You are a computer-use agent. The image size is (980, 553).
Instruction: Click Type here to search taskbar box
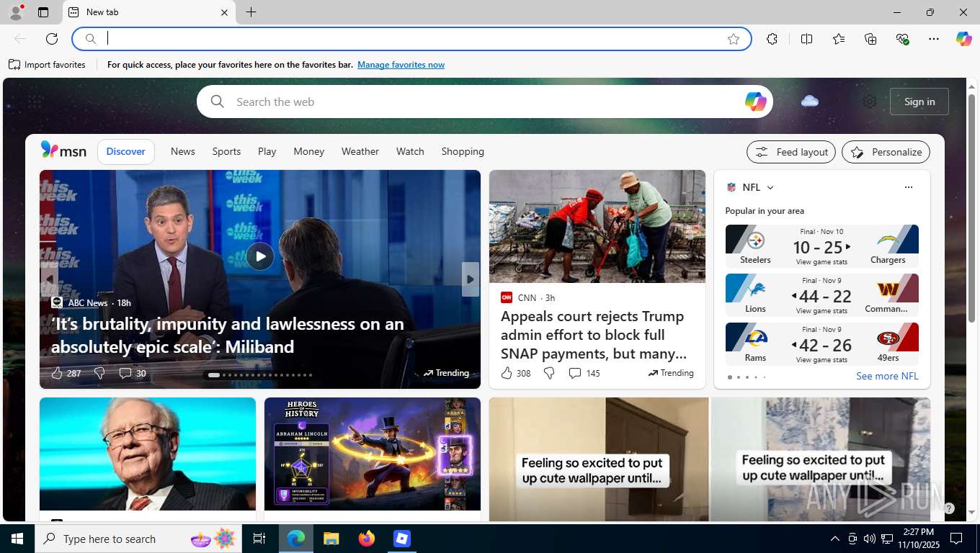click(138, 539)
